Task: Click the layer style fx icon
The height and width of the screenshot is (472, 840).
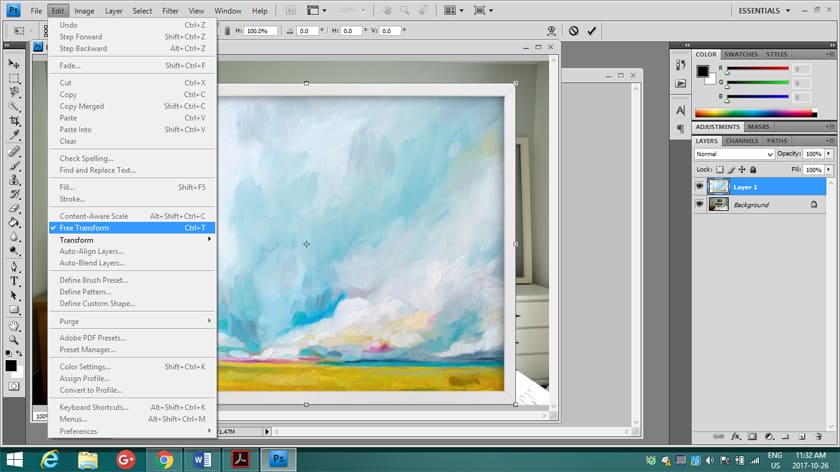Action: (x=736, y=437)
